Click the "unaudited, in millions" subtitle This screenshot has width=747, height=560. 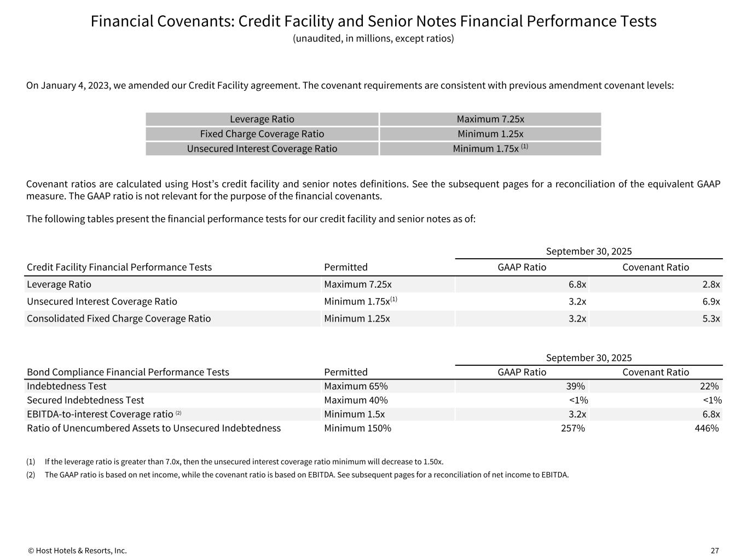(x=373, y=38)
